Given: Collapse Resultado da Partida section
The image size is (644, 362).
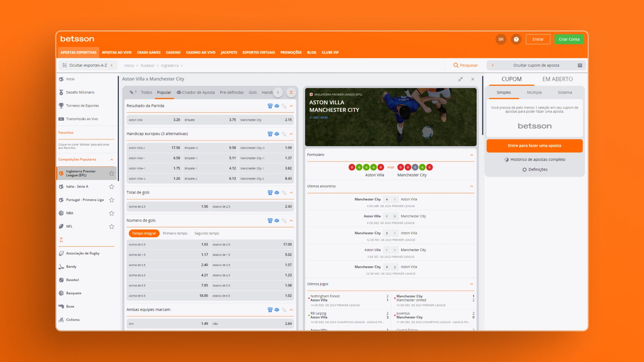Looking at the screenshot, I should [291, 106].
